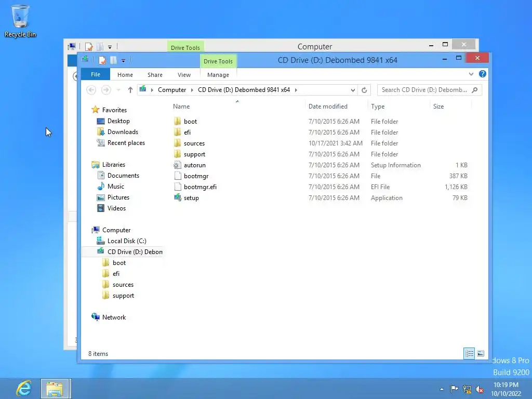Expand the arrow after Debombed 9841 x64 breadcrumb

click(296, 90)
